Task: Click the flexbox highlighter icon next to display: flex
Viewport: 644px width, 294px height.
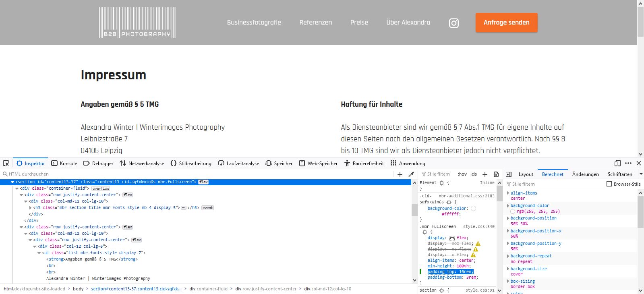Action: [x=452, y=238]
